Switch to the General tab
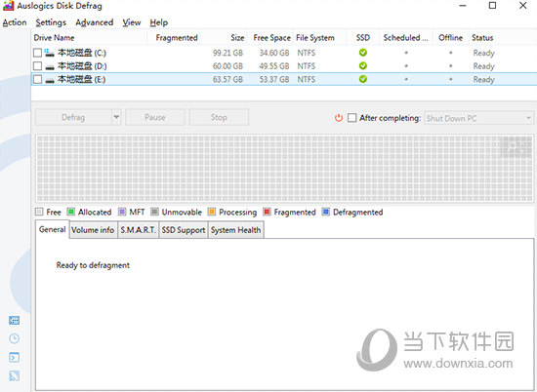 coord(52,229)
